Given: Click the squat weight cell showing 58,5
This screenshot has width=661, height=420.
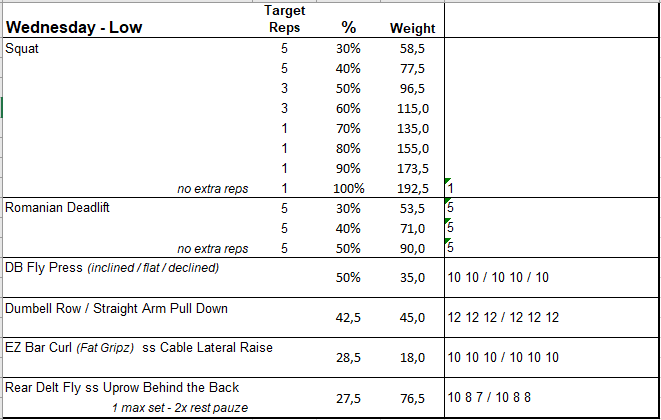Looking at the screenshot, I should tap(412, 48).
